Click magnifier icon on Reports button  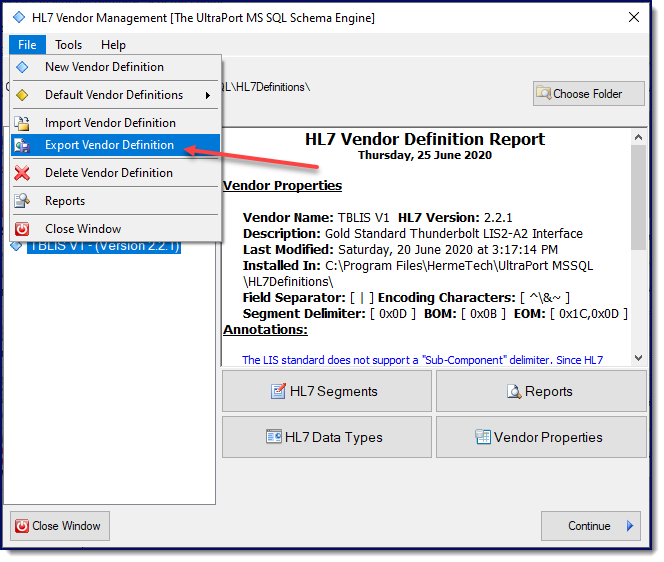(514, 391)
